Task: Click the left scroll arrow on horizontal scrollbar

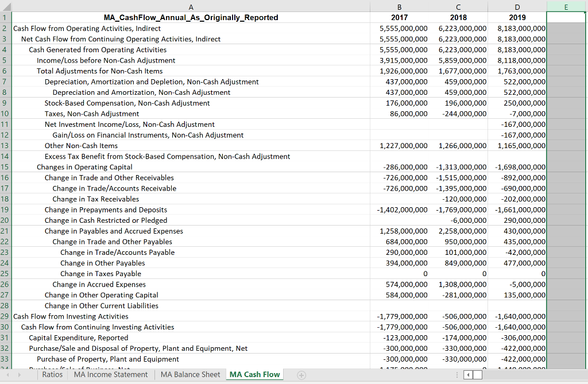Action: tap(467, 374)
